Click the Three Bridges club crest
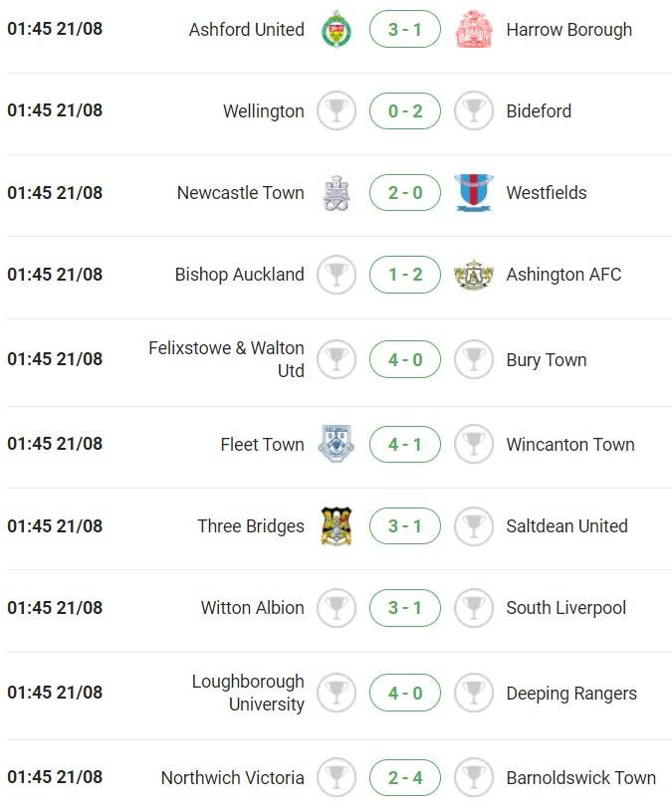This screenshot has width=672, height=809. pyautogui.click(x=336, y=526)
